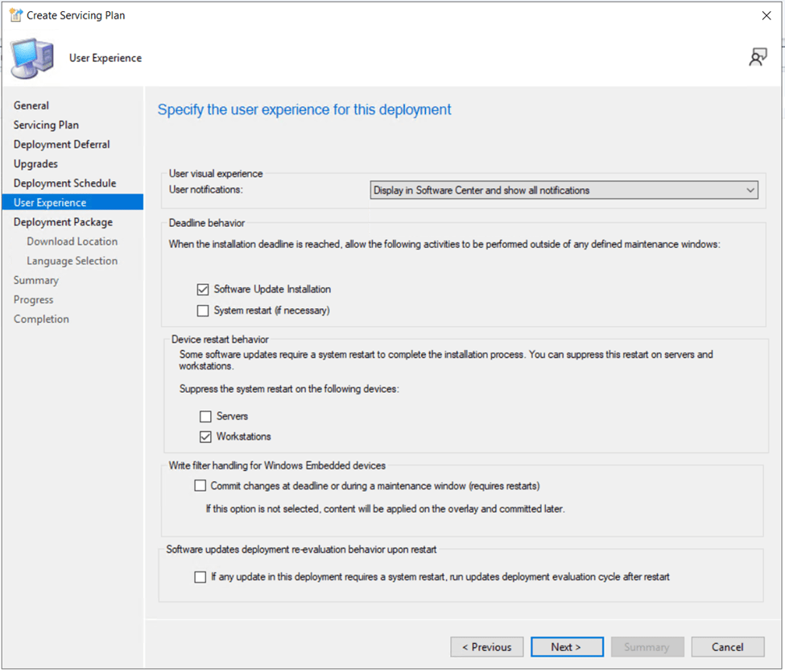
Task: Navigate to Deployment Schedule step
Action: tap(64, 183)
